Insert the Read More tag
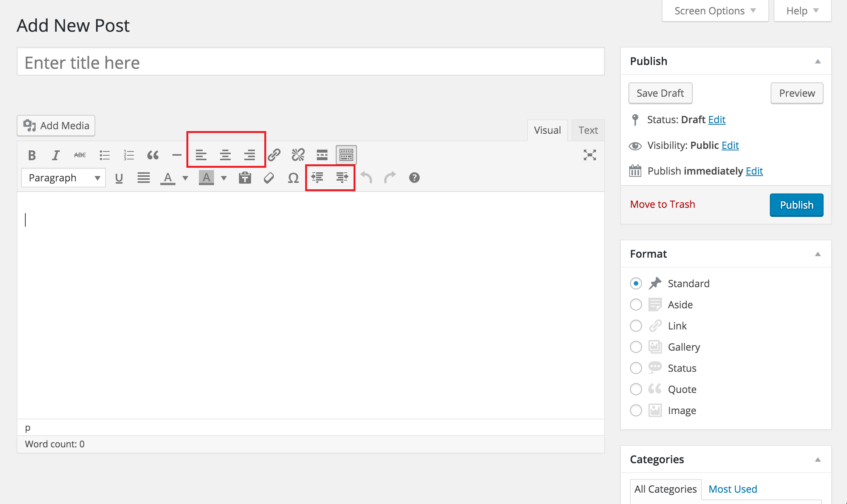847x504 pixels. [322, 155]
